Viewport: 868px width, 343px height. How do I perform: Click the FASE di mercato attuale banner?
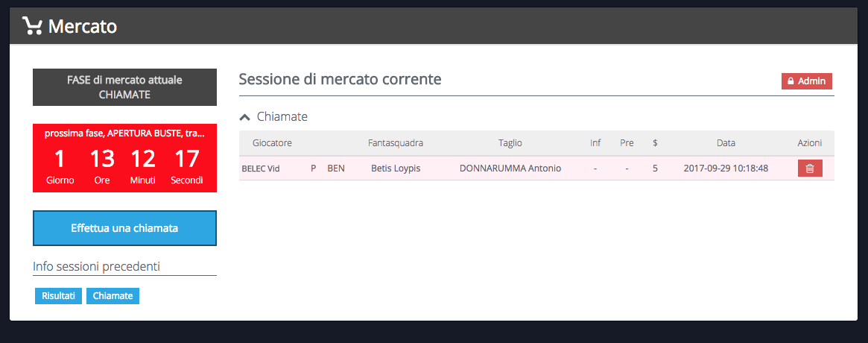point(124,87)
